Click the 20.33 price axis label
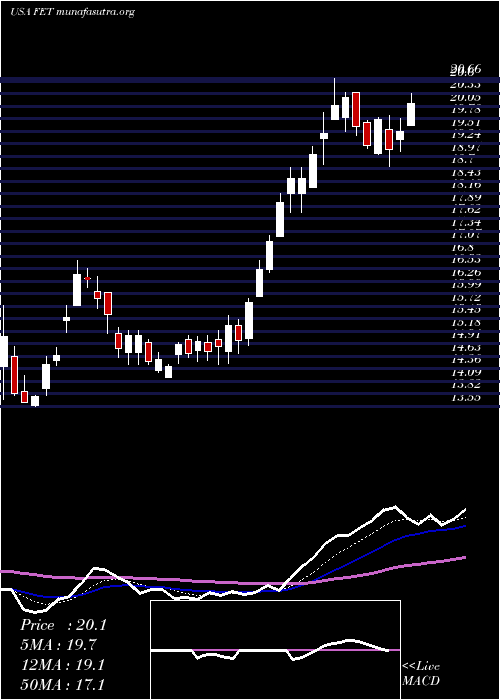Screen dimensions: 500x700 (x=466, y=85)
